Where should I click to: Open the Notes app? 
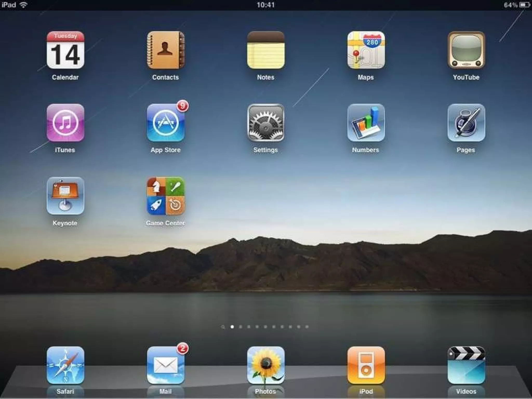266,50
